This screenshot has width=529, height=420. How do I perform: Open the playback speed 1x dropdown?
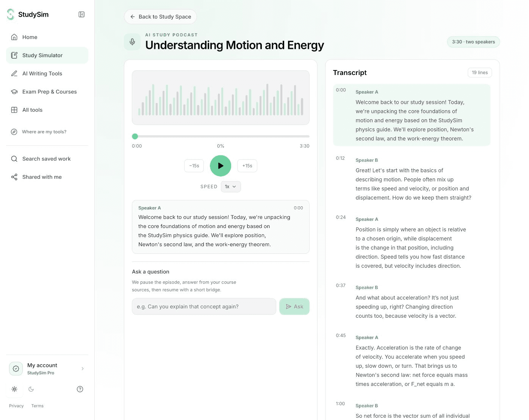pyautogui.click(x=231, y=187)
